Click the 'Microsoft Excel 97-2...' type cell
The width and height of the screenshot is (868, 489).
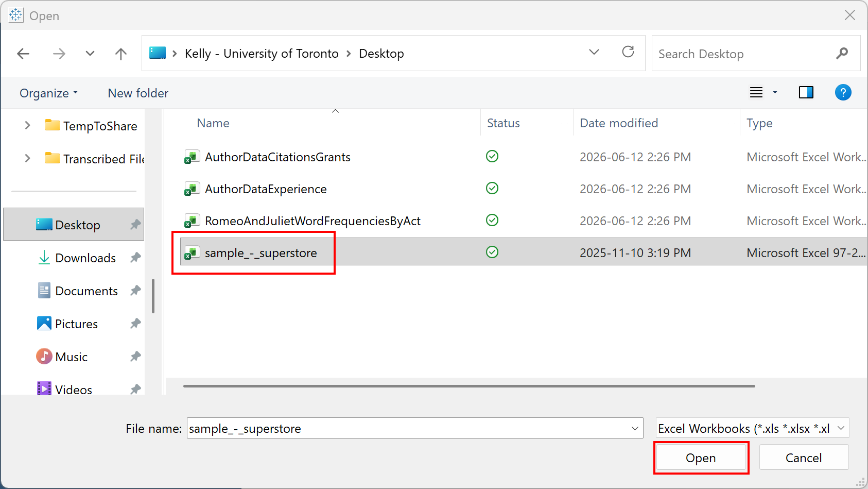tap(806, 253)
